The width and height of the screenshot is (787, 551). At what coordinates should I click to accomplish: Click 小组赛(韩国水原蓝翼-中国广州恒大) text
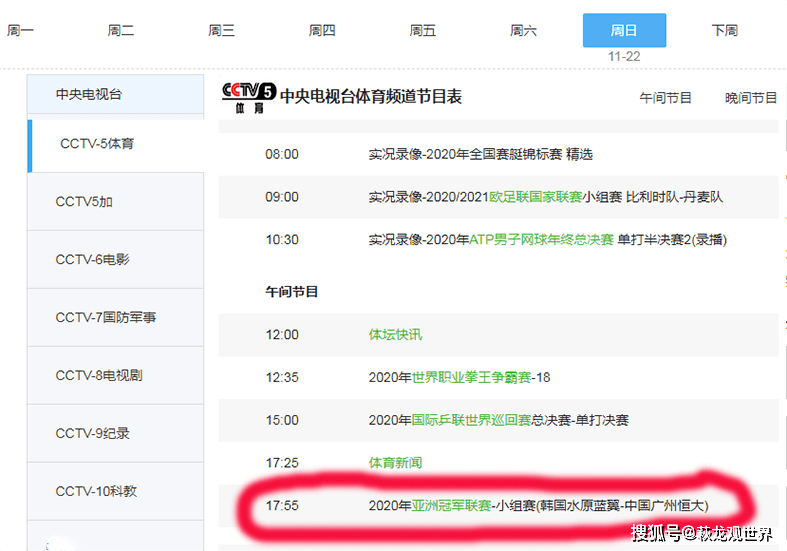tap(602, 505)
